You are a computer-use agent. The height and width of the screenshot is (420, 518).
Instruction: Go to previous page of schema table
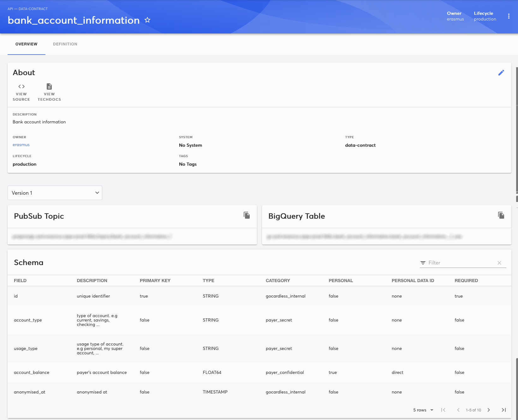click(458, 410)
